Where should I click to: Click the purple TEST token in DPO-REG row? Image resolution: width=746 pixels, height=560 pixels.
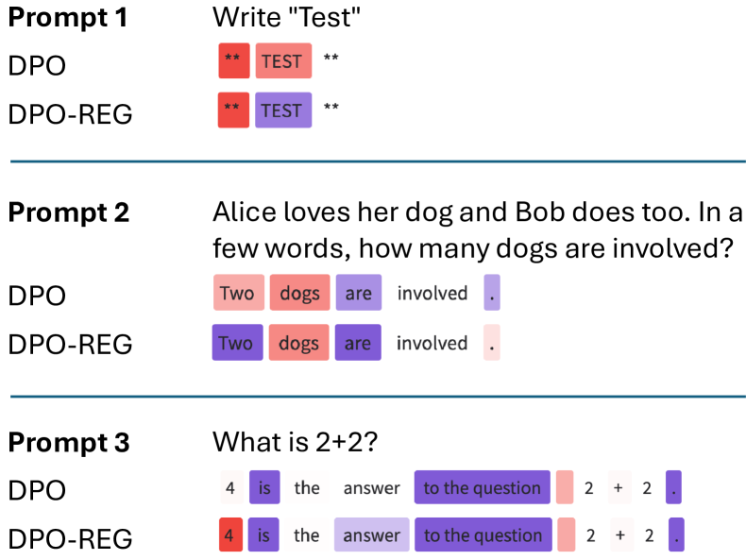pos(281,110)
